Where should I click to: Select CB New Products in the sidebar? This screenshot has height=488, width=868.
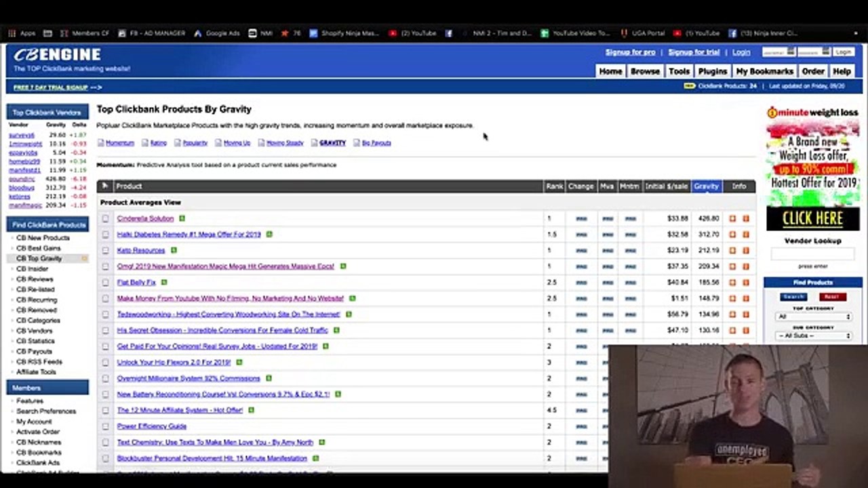coord(43,238)
